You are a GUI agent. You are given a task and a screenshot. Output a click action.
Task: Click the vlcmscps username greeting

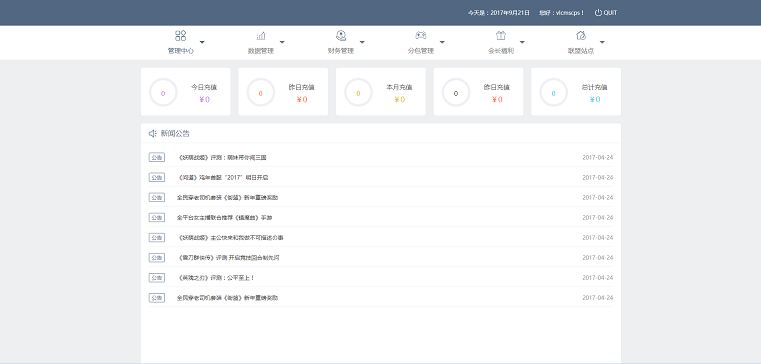tap(562, 13)
